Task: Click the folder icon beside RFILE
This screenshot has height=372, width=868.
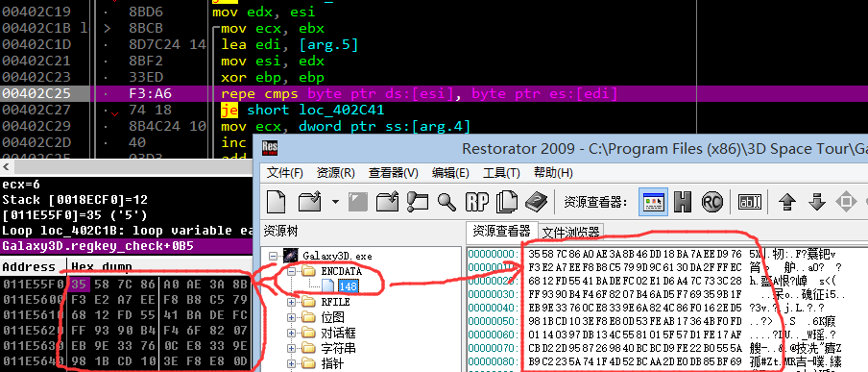Action: (309, 302)
